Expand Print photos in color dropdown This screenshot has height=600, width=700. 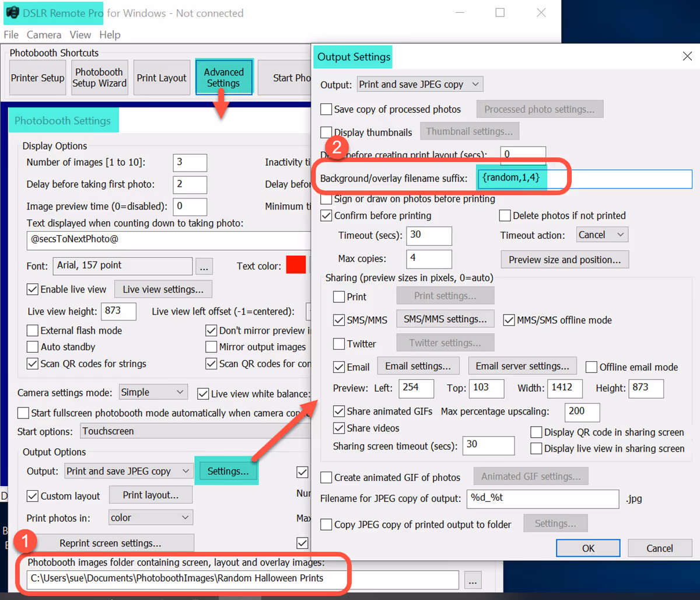pos(150,518)
